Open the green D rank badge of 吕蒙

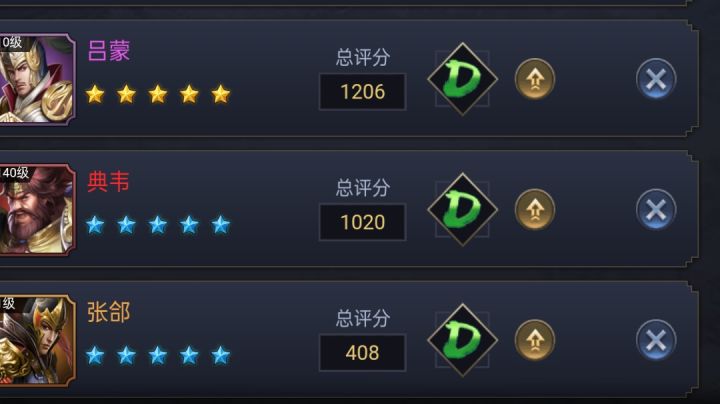462,79
